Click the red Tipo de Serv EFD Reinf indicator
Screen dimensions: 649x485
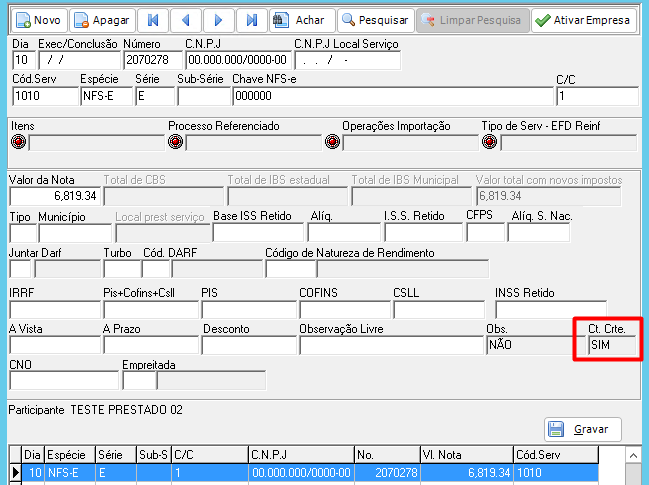489,142
